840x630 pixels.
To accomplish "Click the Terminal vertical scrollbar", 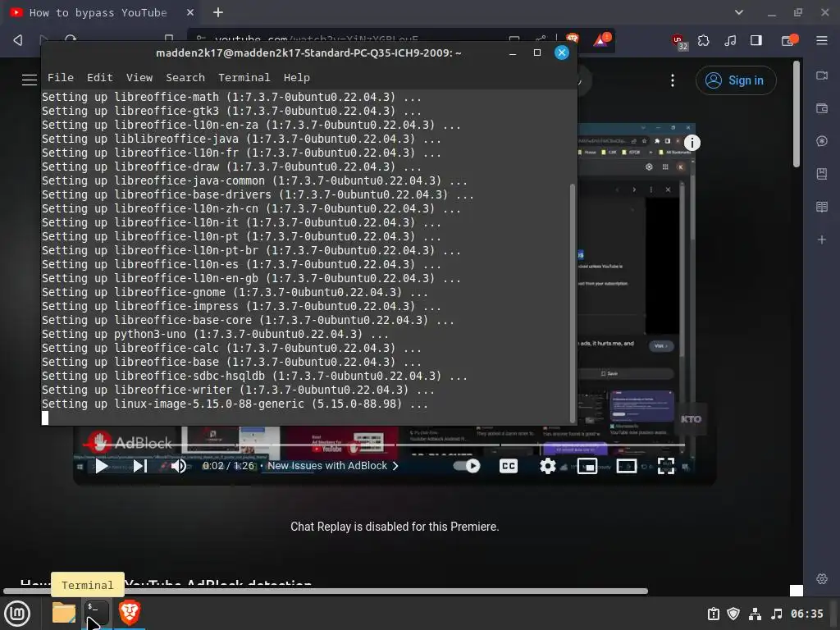I will tap(573, 303).
